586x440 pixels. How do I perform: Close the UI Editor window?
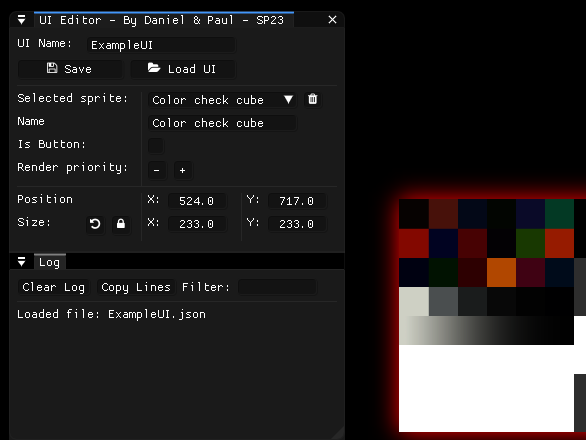point(332,20)
